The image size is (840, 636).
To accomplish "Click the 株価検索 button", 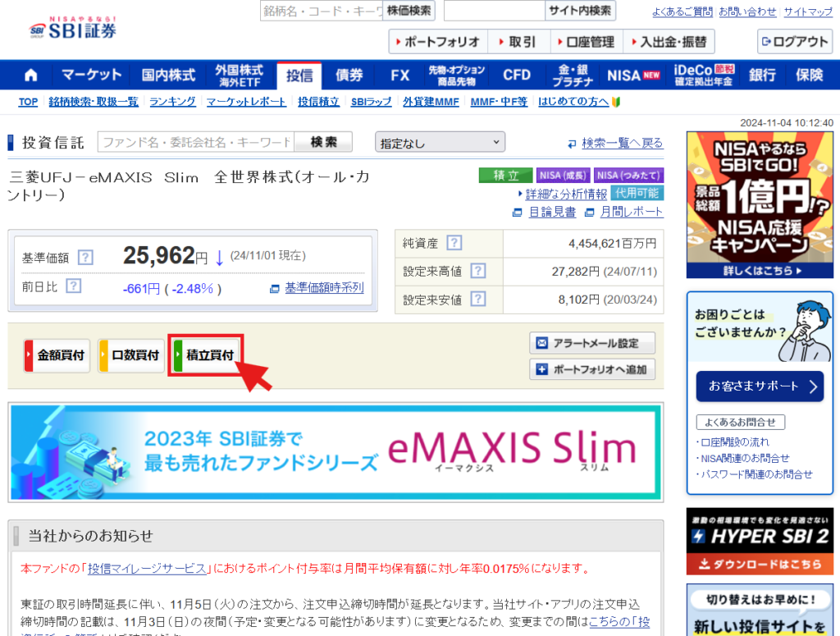I will (x=409, y=11).
